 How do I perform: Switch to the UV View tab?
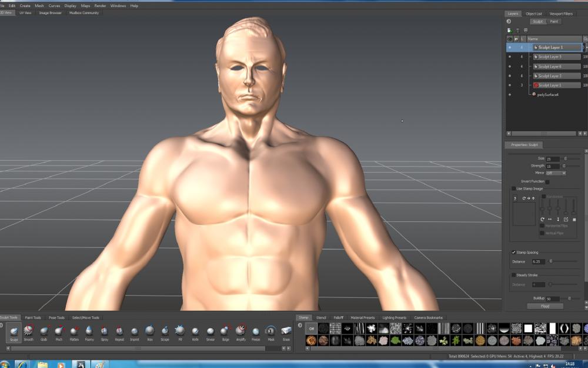[x=25, y=13]
